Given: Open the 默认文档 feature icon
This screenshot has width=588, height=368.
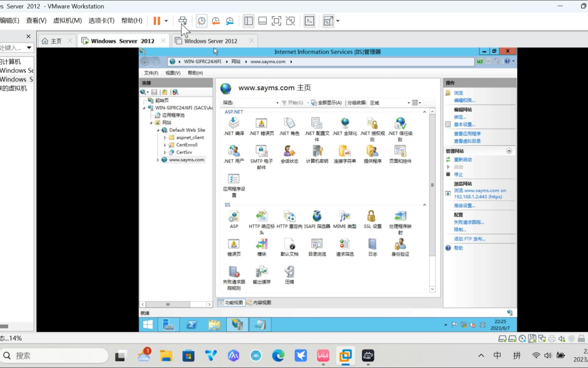Looking at the screenshot, I should coord(289,247).
